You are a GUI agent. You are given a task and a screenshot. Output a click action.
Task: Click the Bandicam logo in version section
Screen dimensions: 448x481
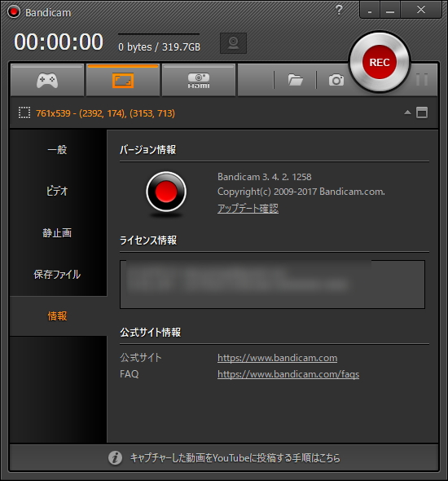tap(166, 192)
